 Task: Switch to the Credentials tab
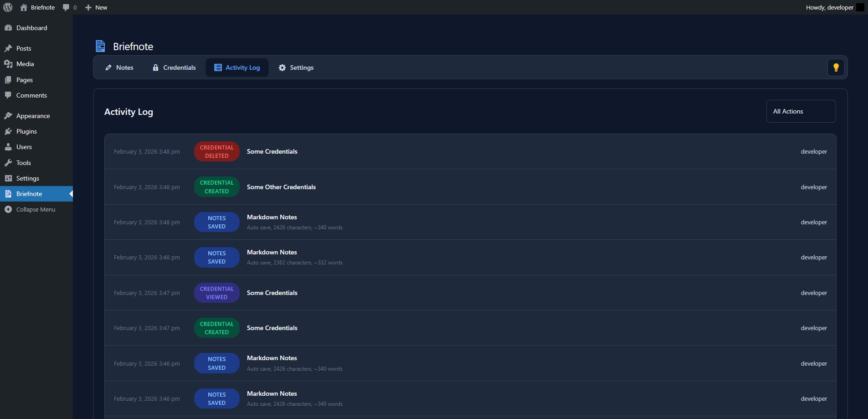(174, 67)
